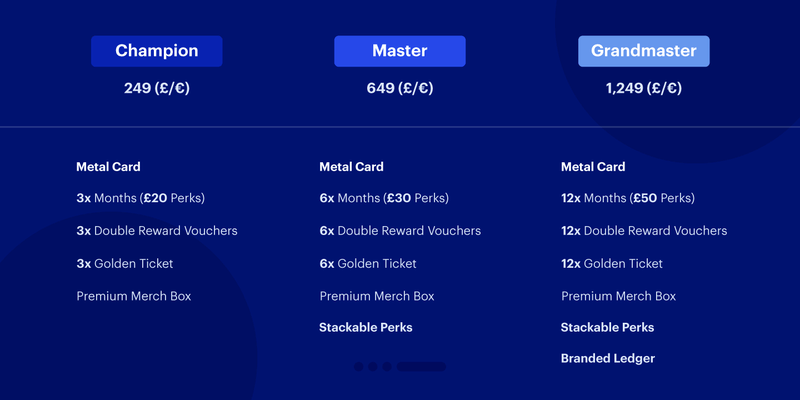Click the 1,249 (£/€) Grandmaster price
This screenshot has height=400, width=800.
coord(644,88)
